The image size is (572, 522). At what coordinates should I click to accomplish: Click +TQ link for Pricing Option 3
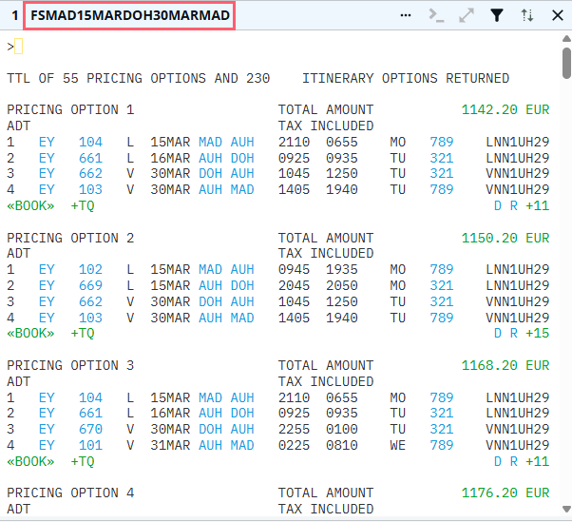[x=82, y=461]
